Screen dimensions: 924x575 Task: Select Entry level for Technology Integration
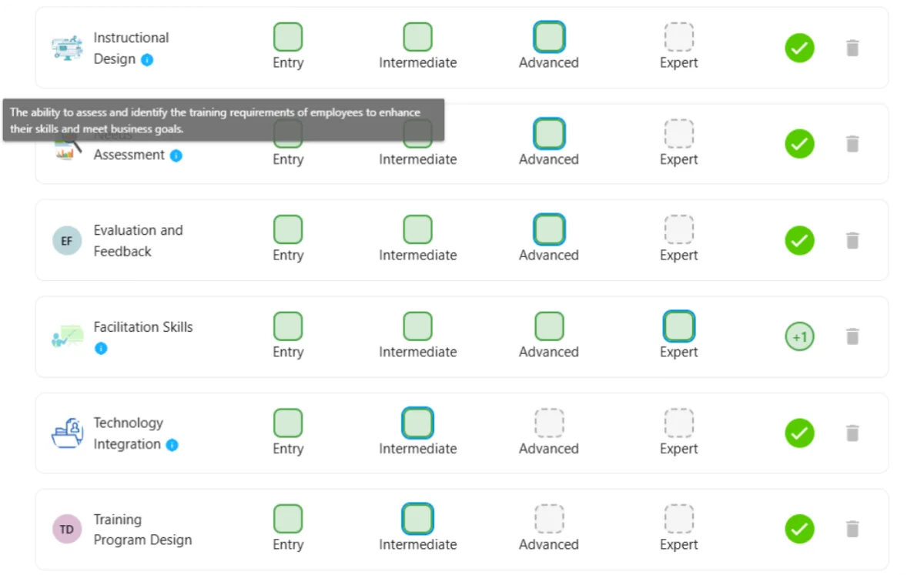[288, 423]
